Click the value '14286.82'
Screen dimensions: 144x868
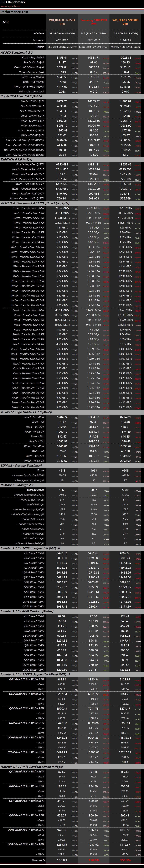(125, 101)
